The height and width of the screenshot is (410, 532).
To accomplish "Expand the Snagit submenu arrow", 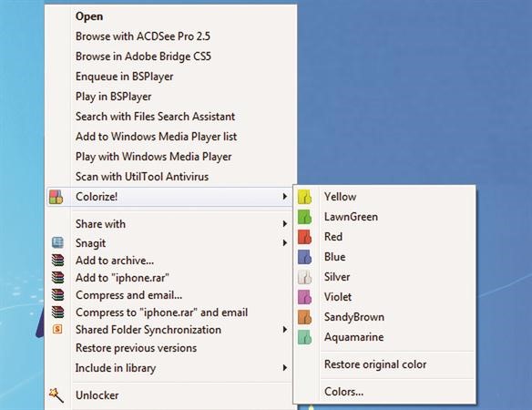I will 285,242.
